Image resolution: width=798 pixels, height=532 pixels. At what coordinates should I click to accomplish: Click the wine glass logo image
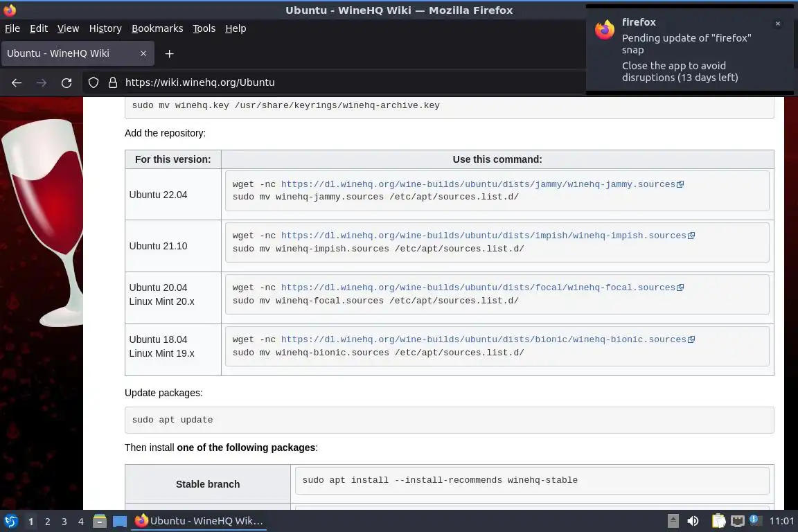tap(43, 222)
